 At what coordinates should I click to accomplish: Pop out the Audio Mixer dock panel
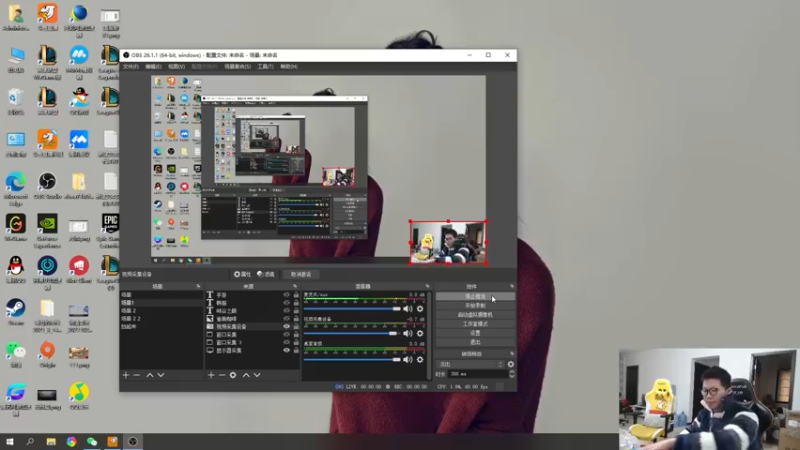pos(428,286)
